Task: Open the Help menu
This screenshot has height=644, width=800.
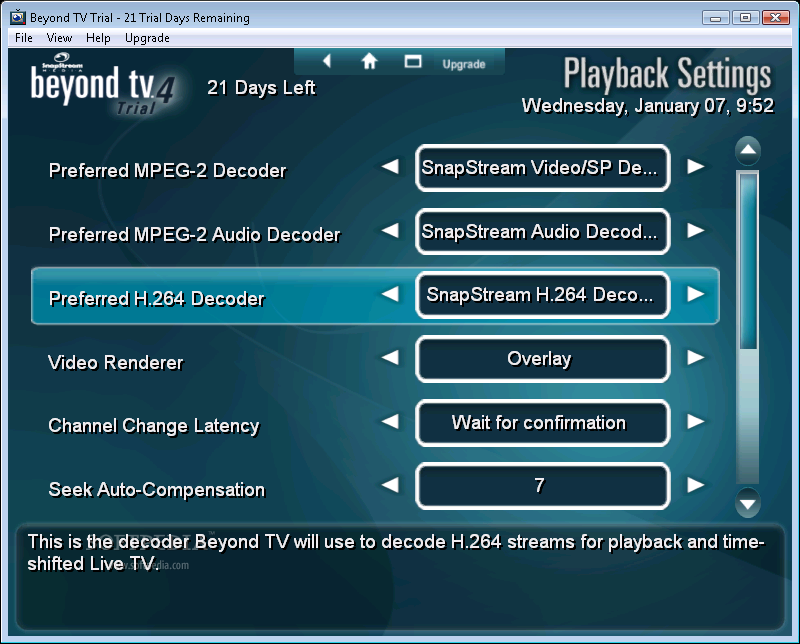Action: [x=98, y=38]
